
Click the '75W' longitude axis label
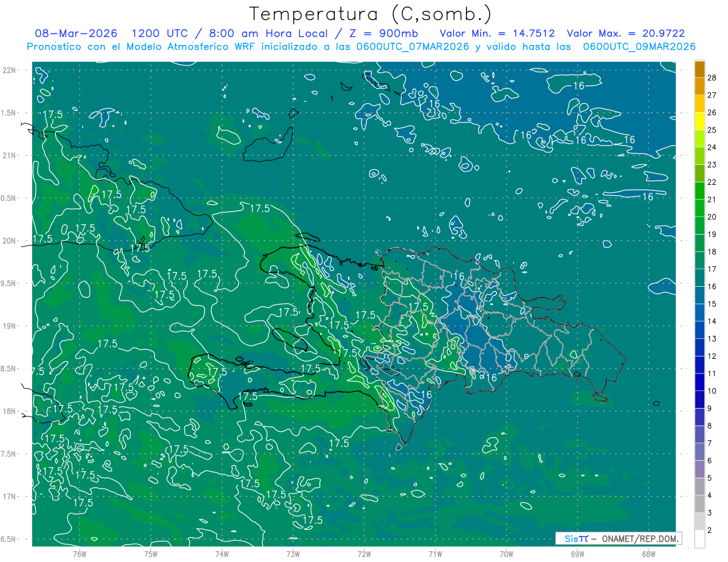(150, 554)
